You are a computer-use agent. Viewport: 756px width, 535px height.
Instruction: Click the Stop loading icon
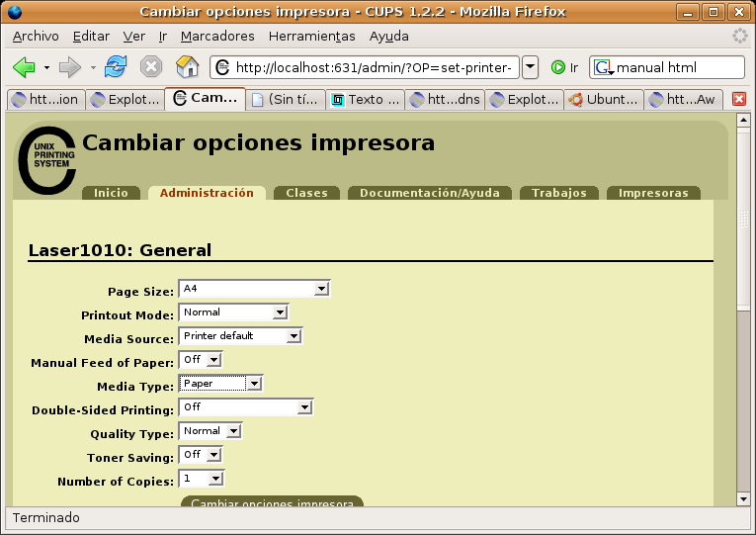tap(151, 67)
